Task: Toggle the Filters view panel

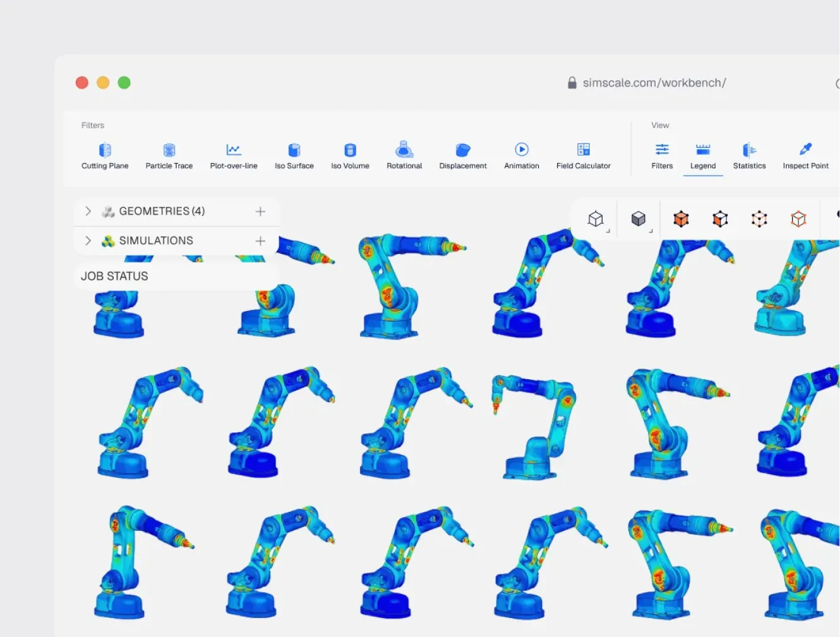Action: click(x=662, y=156)
